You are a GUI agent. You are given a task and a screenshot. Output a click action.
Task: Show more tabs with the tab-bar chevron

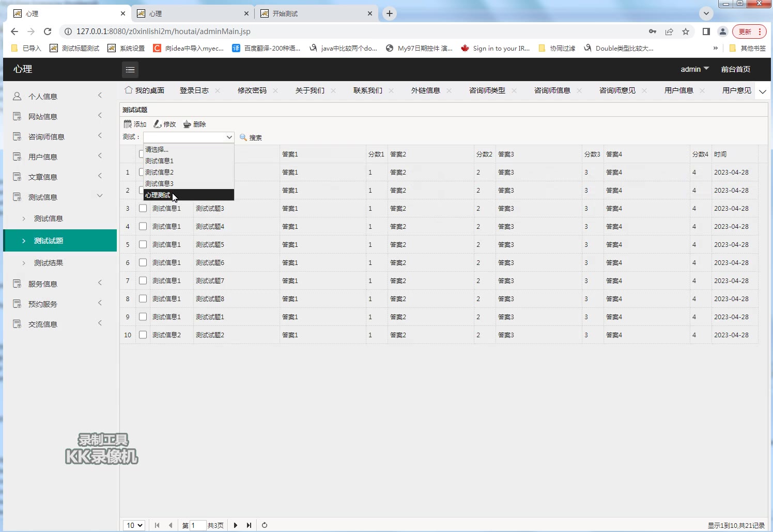(763, 91)
